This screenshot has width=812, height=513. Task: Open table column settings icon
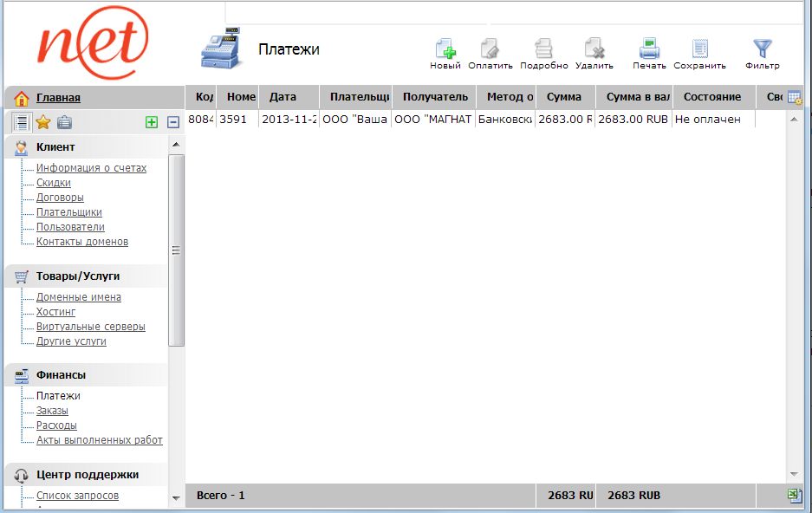[x=794, y=98]
